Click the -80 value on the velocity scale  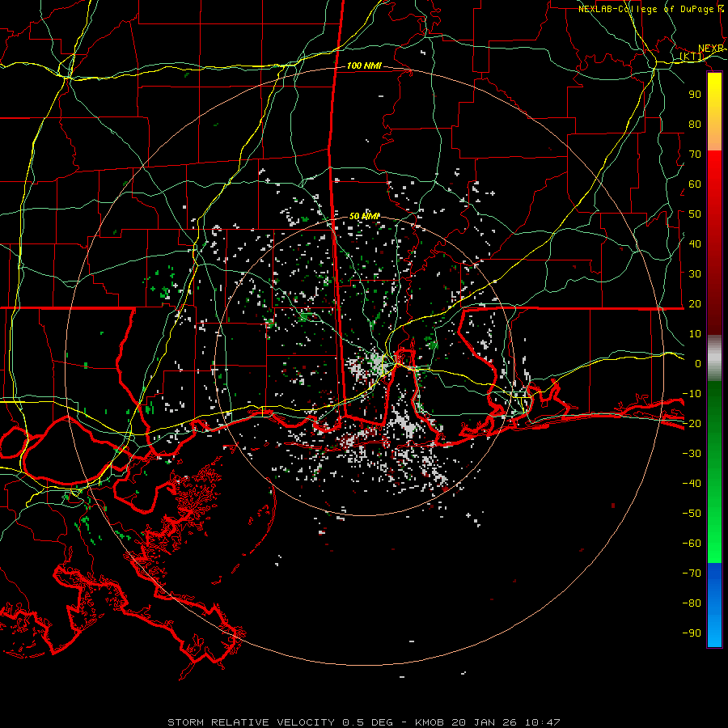(x=692, y=603)
